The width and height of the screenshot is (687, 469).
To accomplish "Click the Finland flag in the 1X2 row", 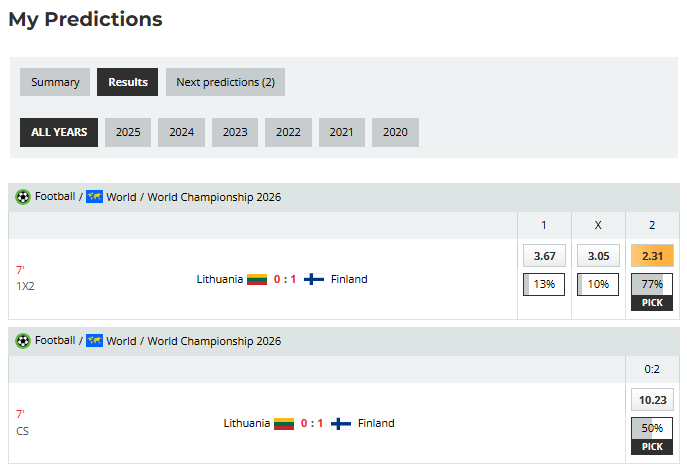I will pos(314,280).
